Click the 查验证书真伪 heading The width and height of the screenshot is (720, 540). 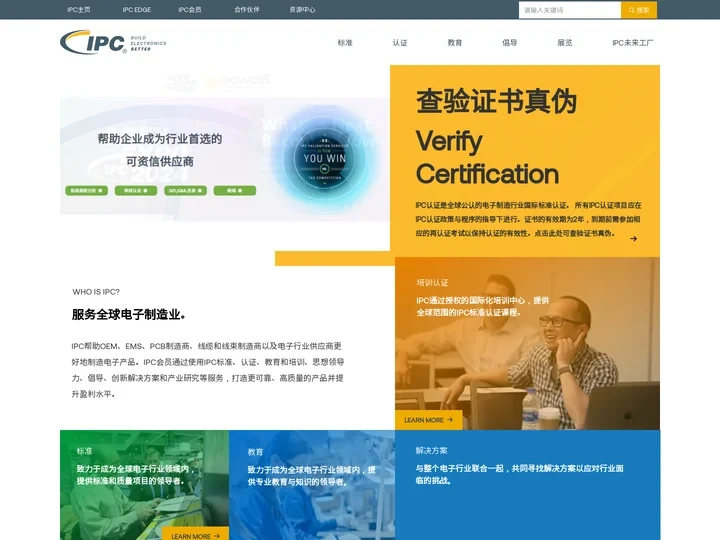pos(496,101)
